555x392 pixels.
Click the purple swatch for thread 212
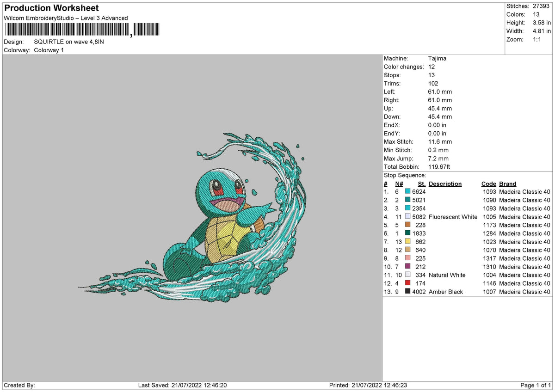407,267
